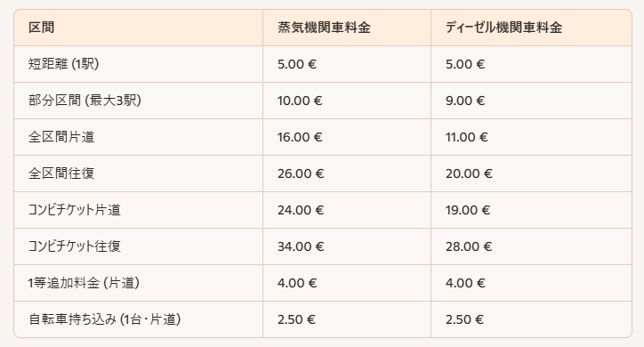Viewport: 644px width, 347px height.
Task: Click the 28.00 € diesel combi price
Action: pyautogui.click(x=469, y=246)
